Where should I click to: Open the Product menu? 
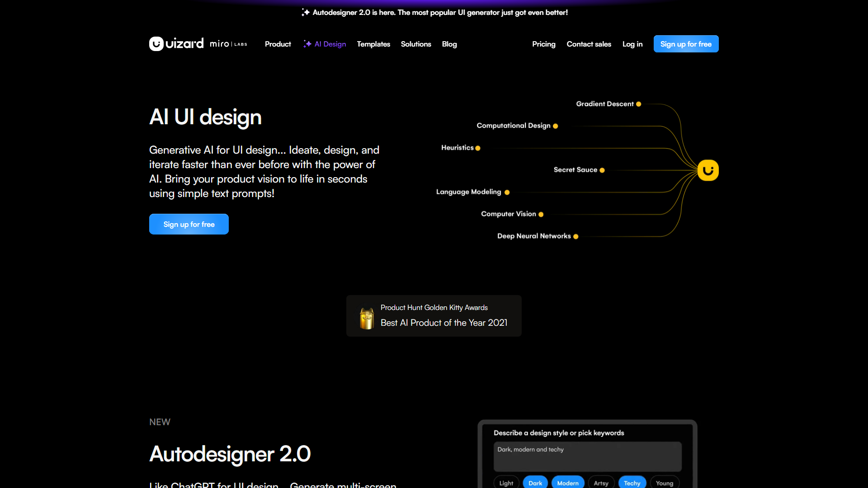(x=278, y=44)
